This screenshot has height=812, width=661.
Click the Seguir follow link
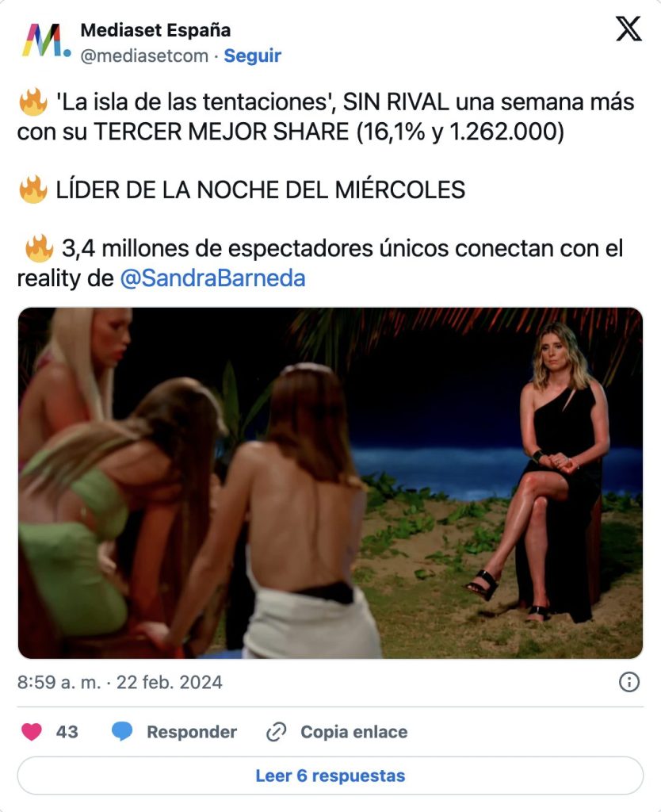pyautogui.click(x=252, y=56)
